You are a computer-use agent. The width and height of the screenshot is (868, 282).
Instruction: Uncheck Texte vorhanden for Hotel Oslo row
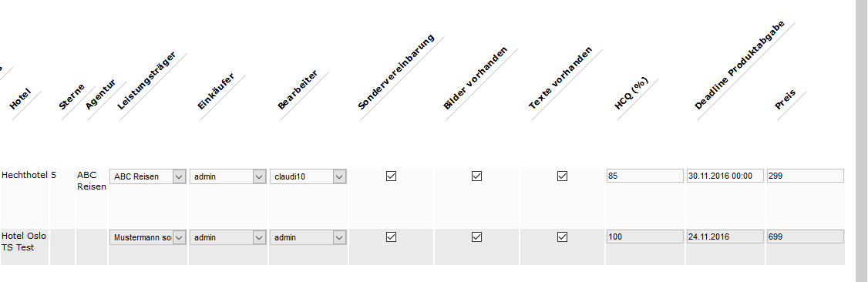pos(563,237)
